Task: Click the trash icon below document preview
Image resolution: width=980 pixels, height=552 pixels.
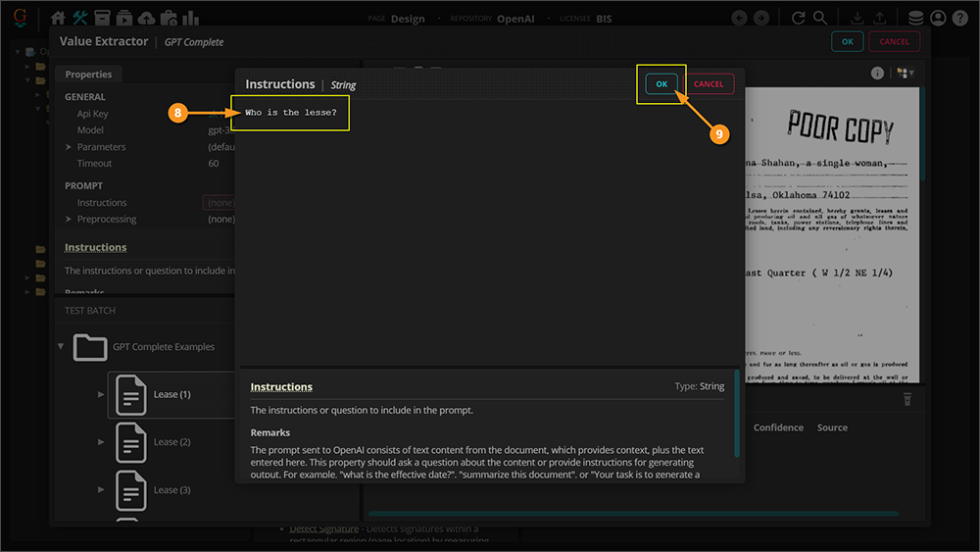Action: point(907,399)
